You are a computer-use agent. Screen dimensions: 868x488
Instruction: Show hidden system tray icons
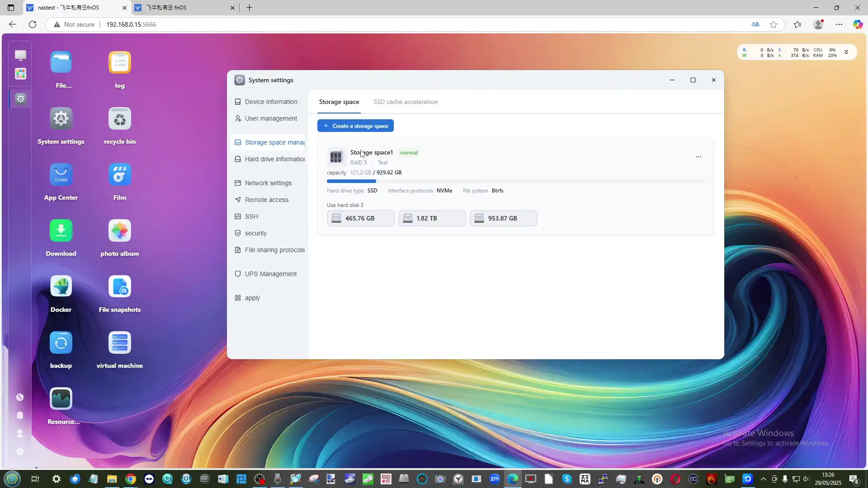764,479
